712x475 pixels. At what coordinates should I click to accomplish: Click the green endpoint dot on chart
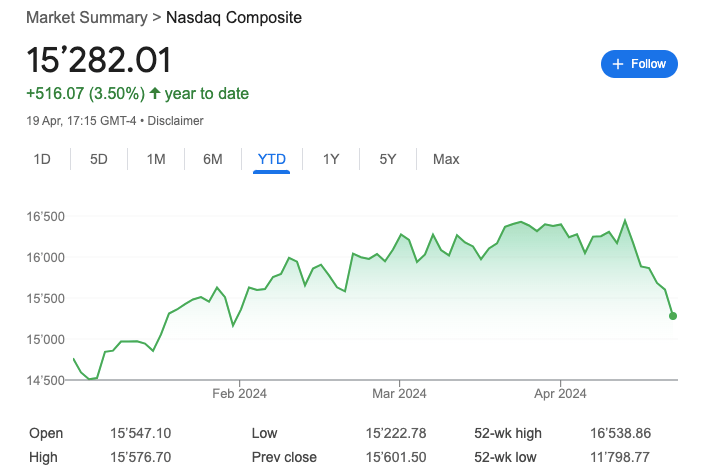point(673,316)
